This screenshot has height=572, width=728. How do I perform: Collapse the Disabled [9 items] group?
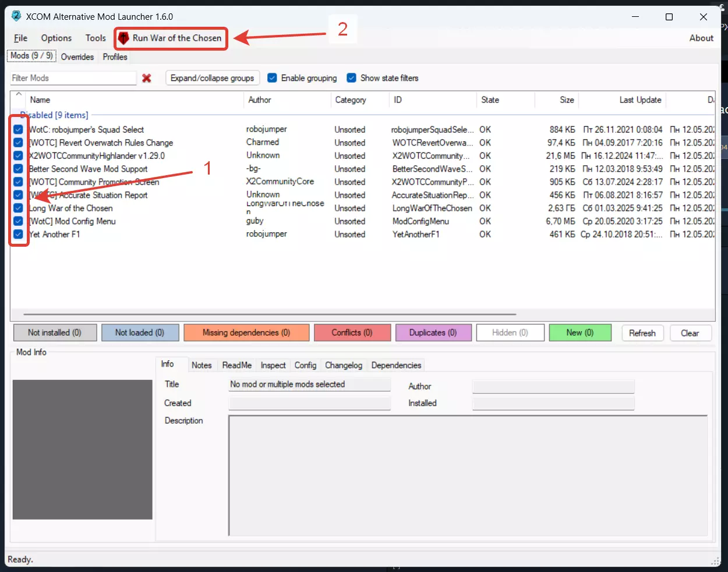tap(54, 115)
